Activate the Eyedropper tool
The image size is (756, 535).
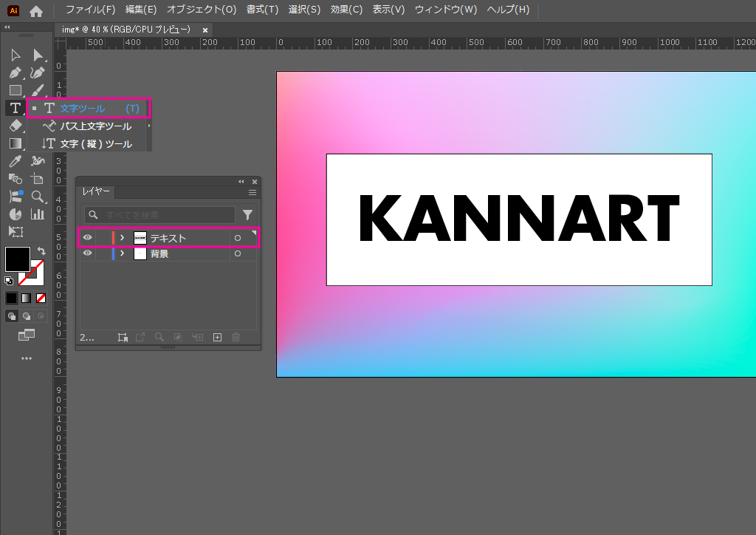(x=15, y=161)
